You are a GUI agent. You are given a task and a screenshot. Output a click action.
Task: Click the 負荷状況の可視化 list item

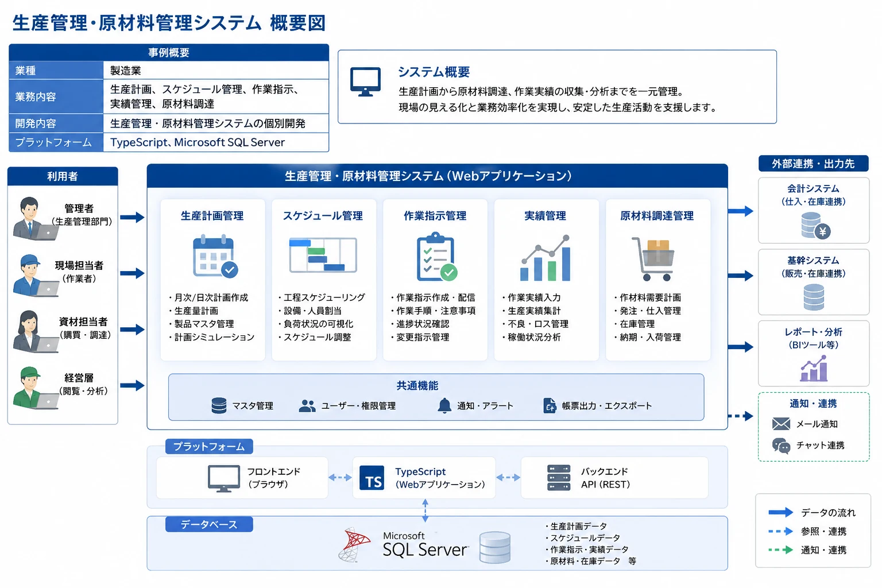(x=315, y=324)
